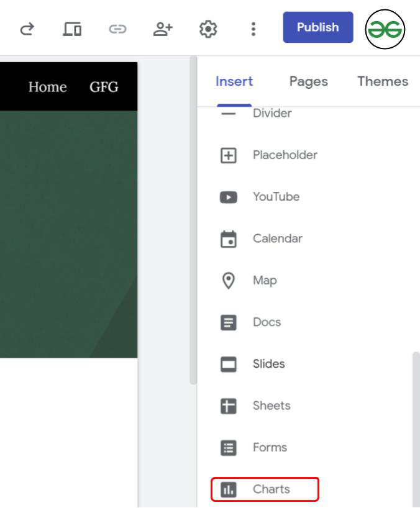The height and width of the screenshot is (508, 420).
Task: Insert a Divider element
Action: point(272,114)
